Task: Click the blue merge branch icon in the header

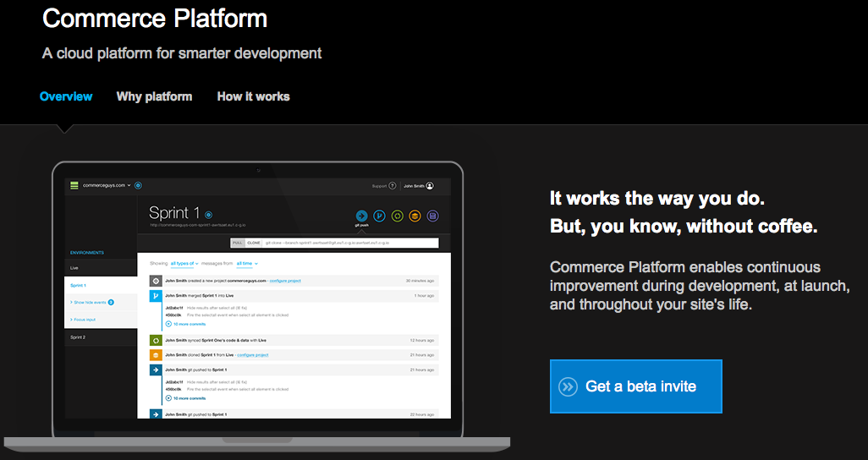Action: [x=379, y=216]
